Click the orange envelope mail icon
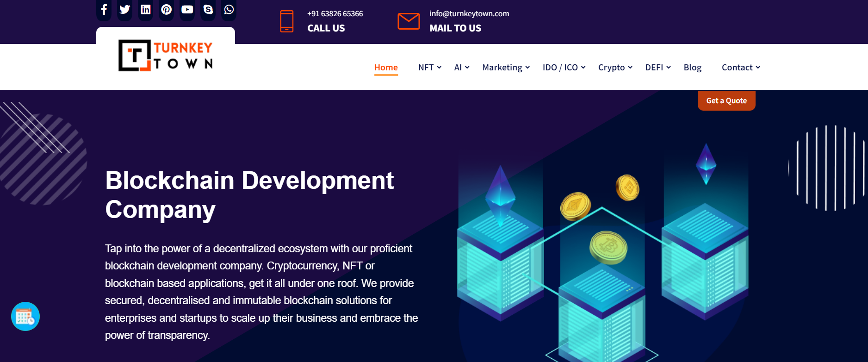Viewport: 868px width, 362px height. click(409, 21)
